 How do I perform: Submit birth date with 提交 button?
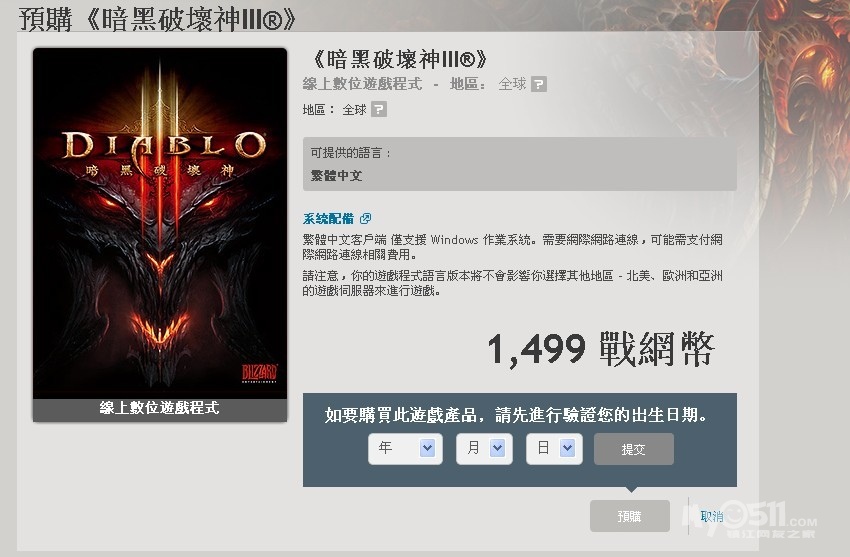point(634,449)
